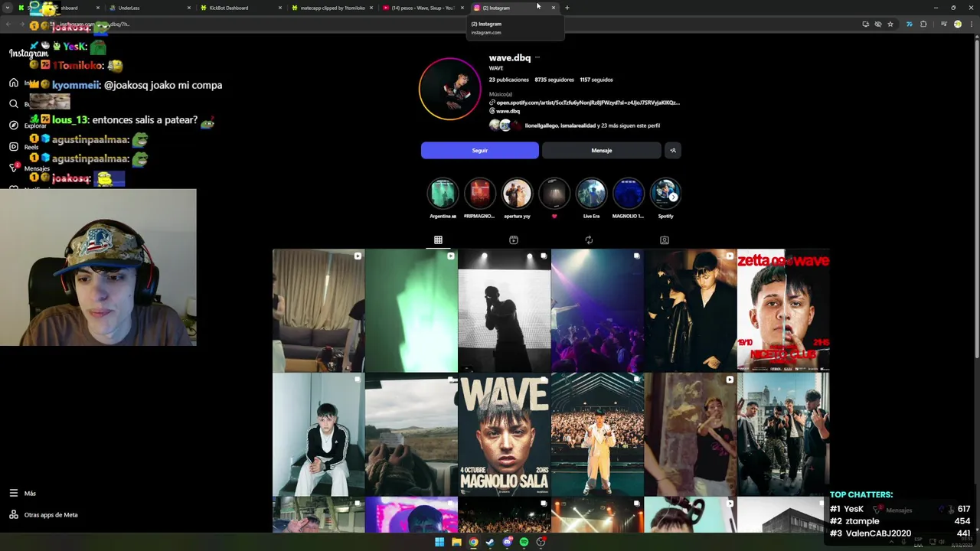
Task: Open the Chrome three-dot menu
Action: [x=970, y=24]
